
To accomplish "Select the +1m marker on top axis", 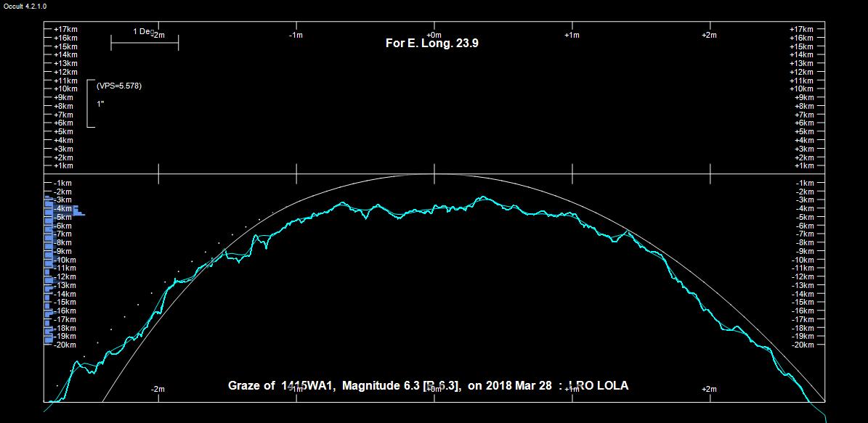I will pyautogui.click(x=572, y=34).
